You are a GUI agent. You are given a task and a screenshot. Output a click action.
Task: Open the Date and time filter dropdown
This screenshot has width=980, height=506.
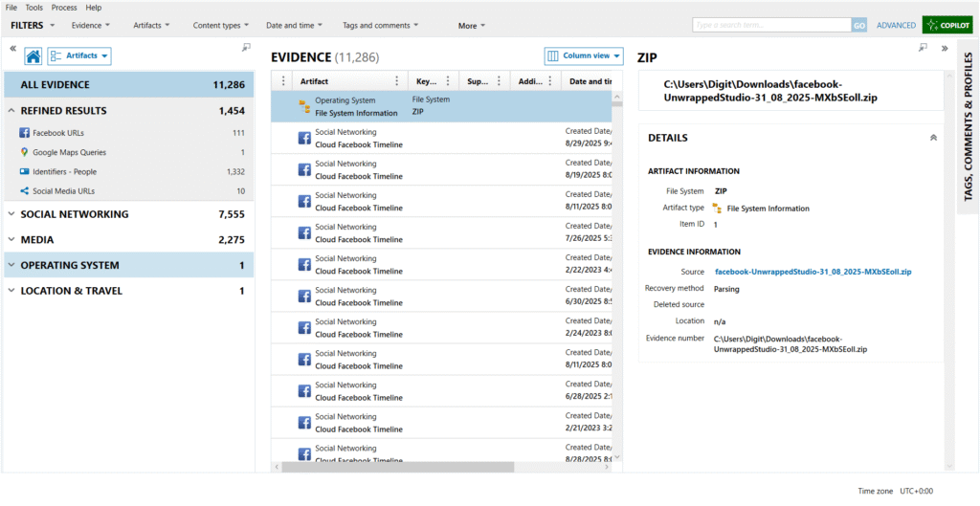(295, 26)
